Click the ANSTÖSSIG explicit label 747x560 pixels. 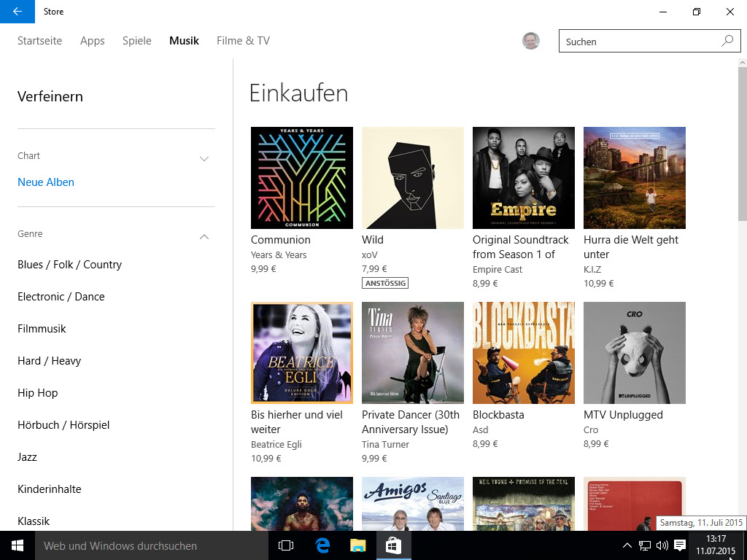[x=385, y=284]
